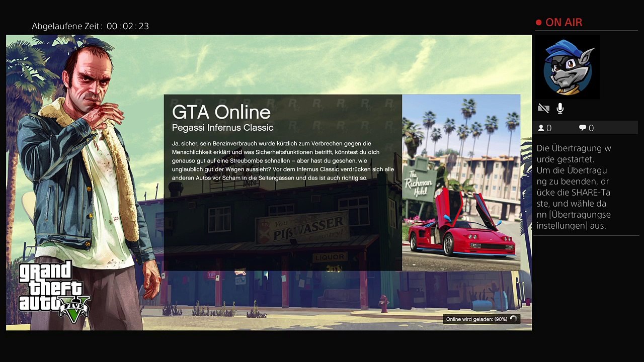Click the red fire hydrant
Screen dimensions: 644x362
click(x=384, y=303)
